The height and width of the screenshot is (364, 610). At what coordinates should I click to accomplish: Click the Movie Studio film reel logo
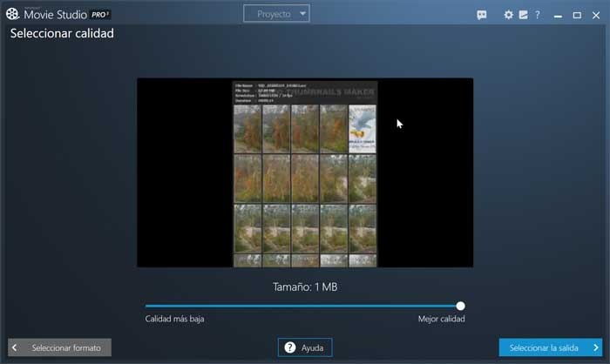click(12, 14)
